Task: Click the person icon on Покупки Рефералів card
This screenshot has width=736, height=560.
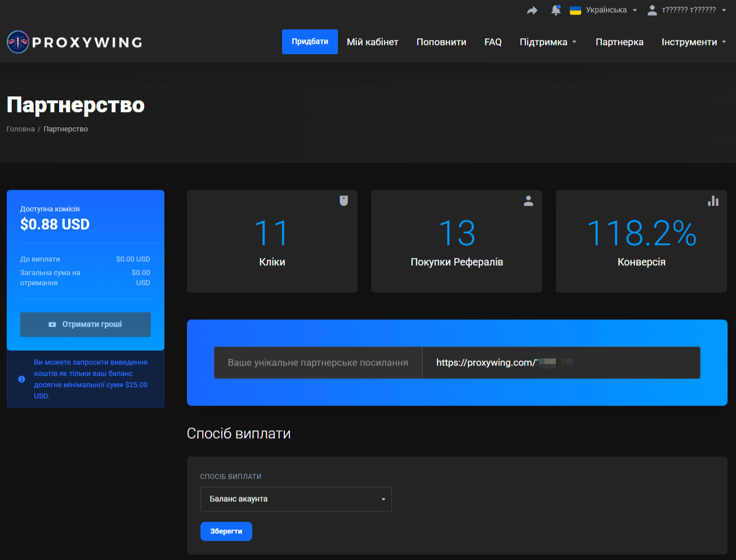Action: (x=528, y=201)
